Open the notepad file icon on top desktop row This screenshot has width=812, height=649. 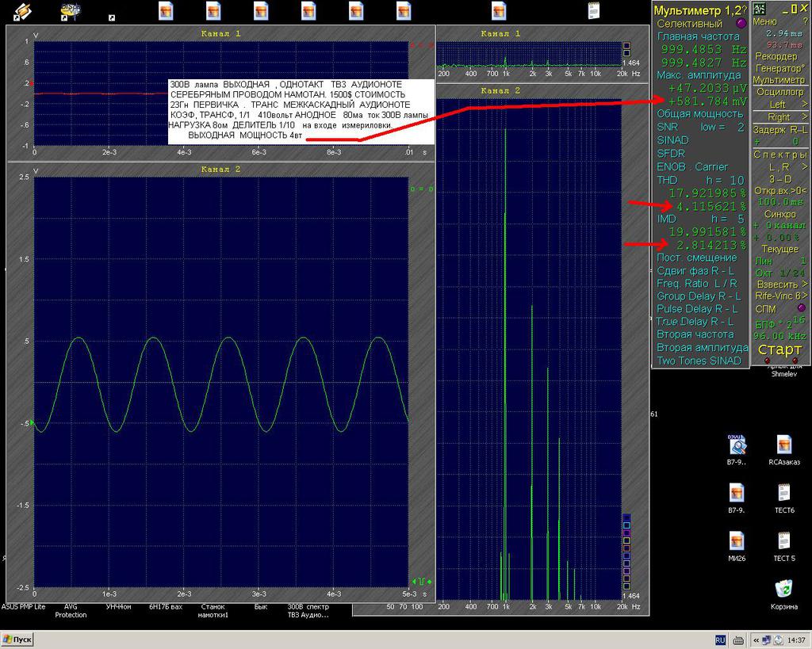593,11
